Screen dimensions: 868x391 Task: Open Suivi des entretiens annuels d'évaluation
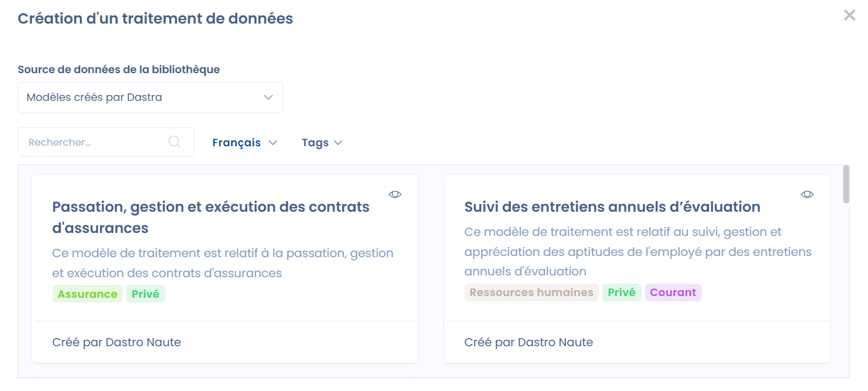click(612, 207)
